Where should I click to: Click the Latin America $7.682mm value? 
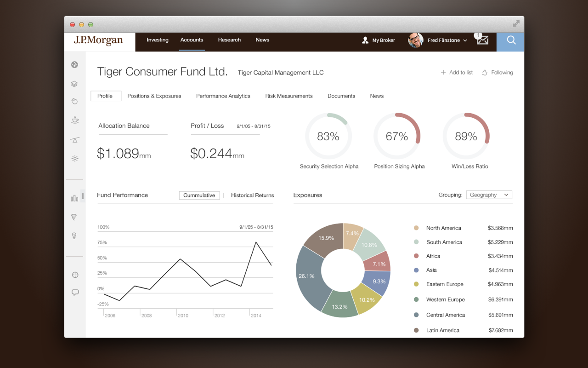(x=501, y=330)
